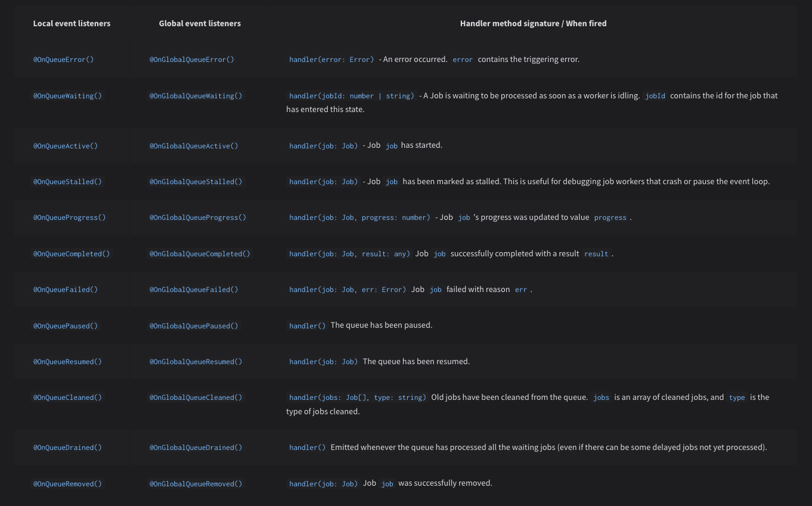Image resolution: width=812 pixels, height=506 pixels.
Task: Click the @OnQueueActive() local listener
Action: pos(65,146)
